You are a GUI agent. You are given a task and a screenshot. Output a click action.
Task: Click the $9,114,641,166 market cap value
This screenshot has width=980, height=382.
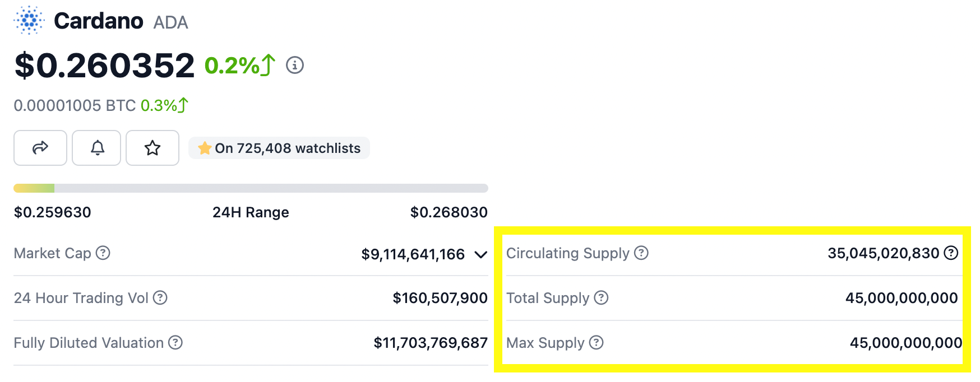(413, 254)
